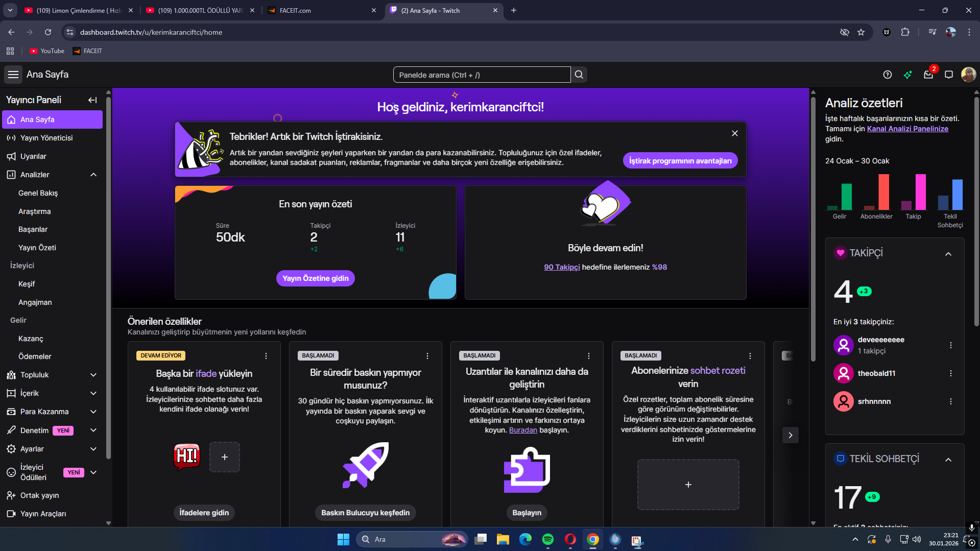Collapse the TAKİPÇİ analytics card

tap(948, 254)
